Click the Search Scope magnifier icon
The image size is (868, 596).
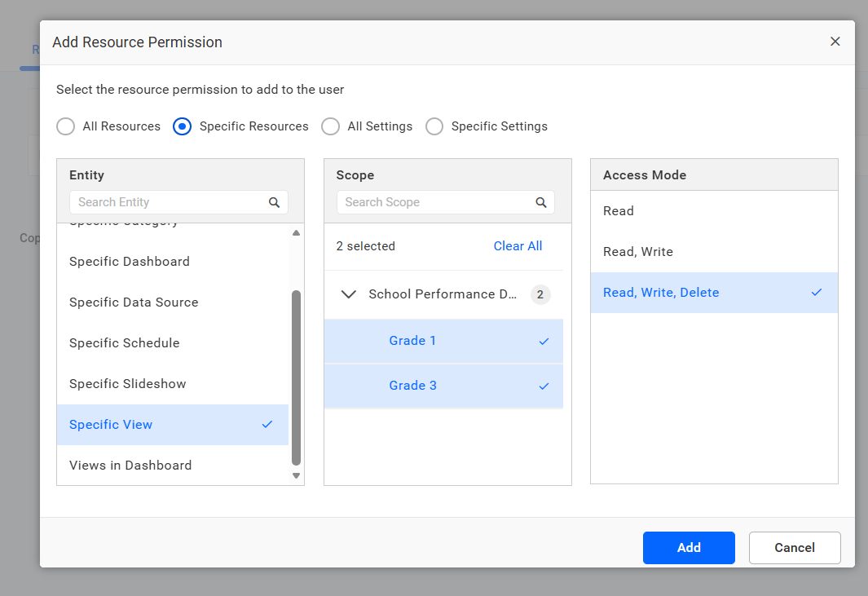[x=541, y=203]
